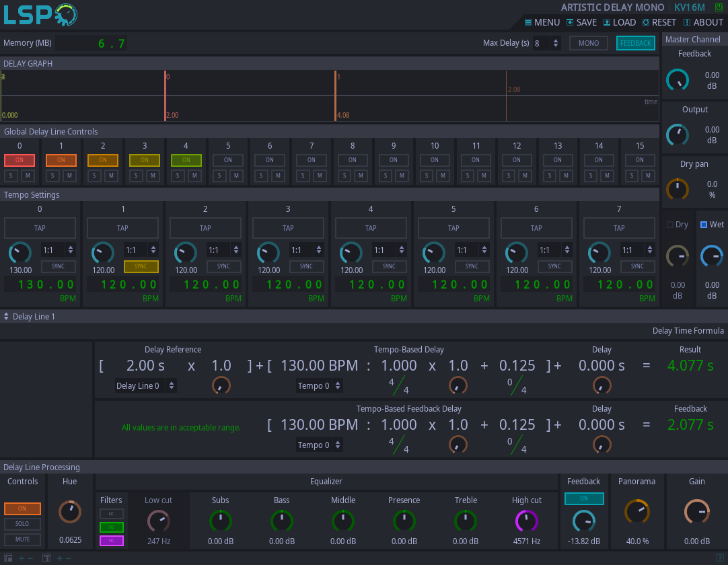Open the 1:1 ratio dropdown for tempo 3
Viewport: 728px width, 565px height.
coord(306,250)
